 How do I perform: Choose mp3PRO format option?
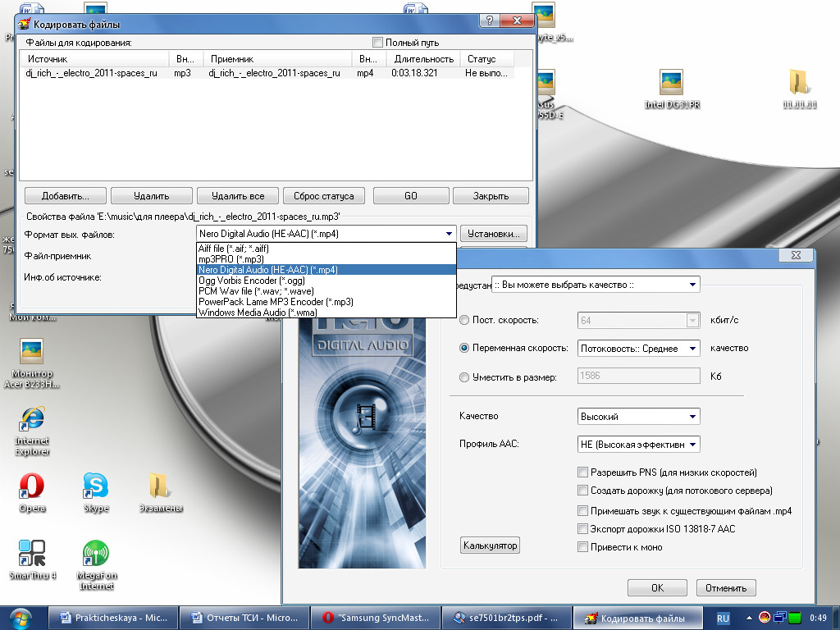[x=326, y=259]
